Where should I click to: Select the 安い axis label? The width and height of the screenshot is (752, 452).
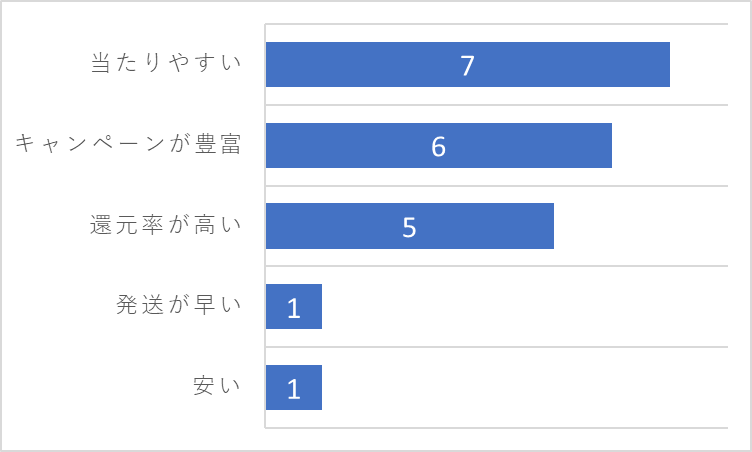(x=217, y=386)
